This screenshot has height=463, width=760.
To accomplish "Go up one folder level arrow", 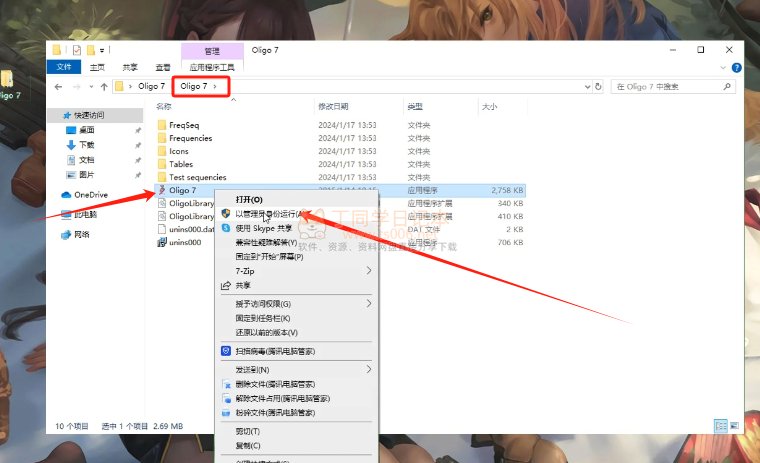I will pyautogui.click(x=104, y=87).
